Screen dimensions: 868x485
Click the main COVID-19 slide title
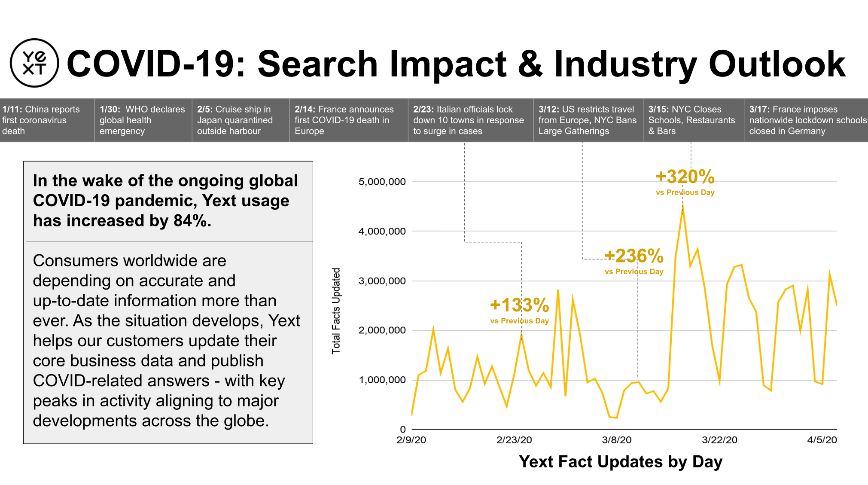click(456, 64)
